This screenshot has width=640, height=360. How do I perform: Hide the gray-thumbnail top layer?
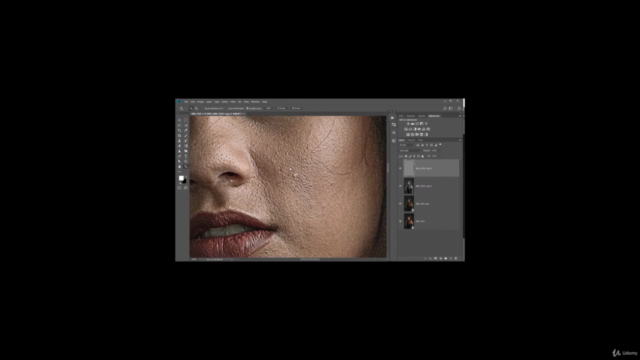click(x=400, y=168)
